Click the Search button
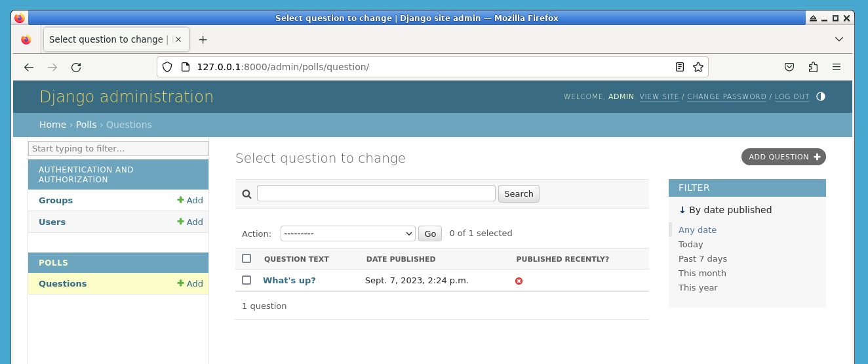This screenshot has height=364, width=868. click(x=519, y=193)
